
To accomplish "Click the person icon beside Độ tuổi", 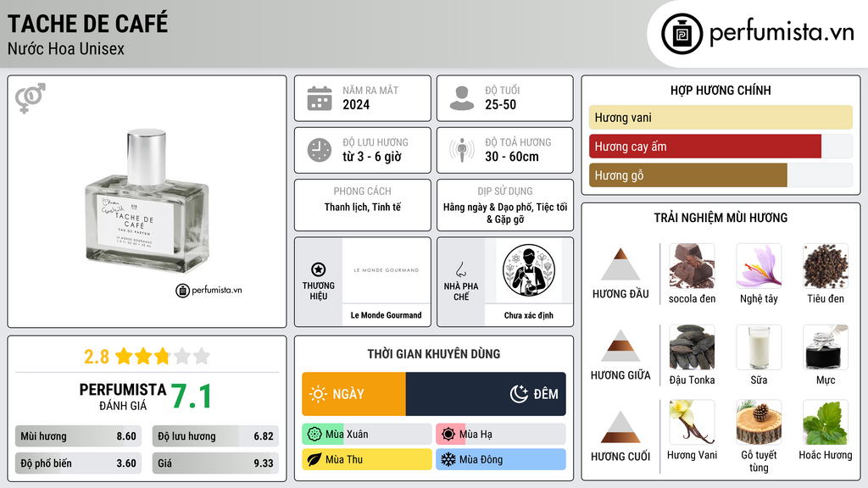I will click(462, 98).
